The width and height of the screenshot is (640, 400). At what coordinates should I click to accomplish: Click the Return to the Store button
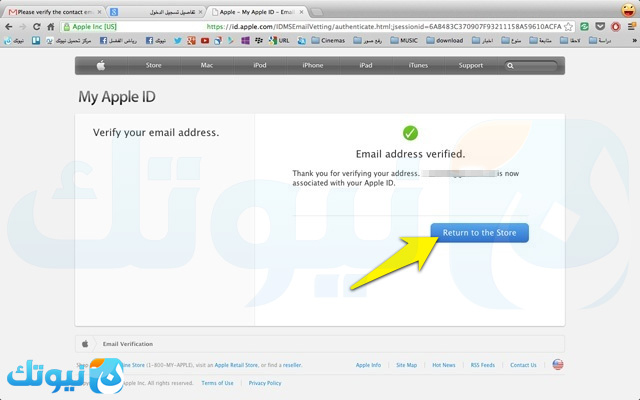pyautogui.click(x=480, y=233)
